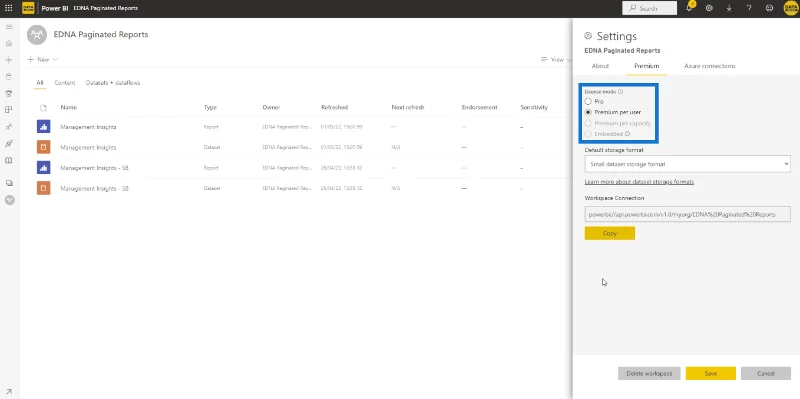Click first Management Insights dataset icon
The width and height of the screenshot is (800, 399).
[x=43, y=147]
